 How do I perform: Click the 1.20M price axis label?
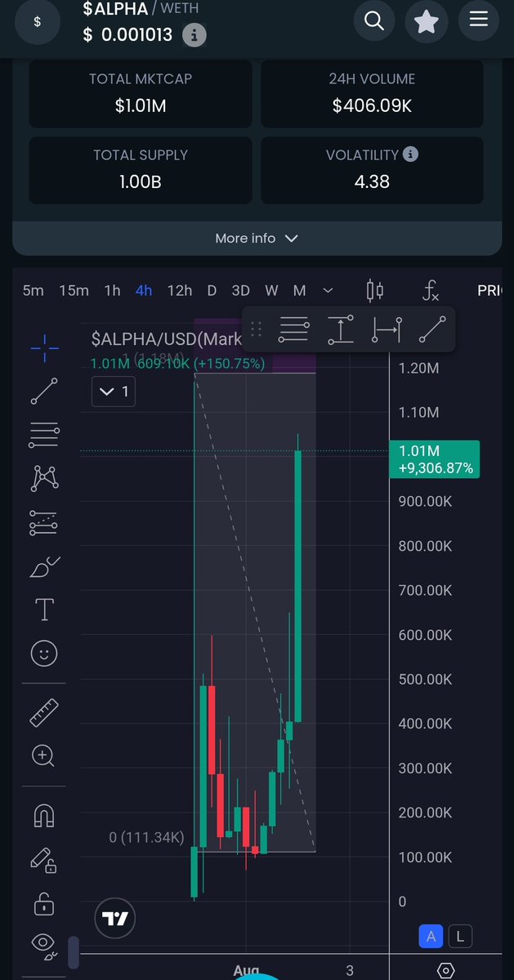point(418,368)
